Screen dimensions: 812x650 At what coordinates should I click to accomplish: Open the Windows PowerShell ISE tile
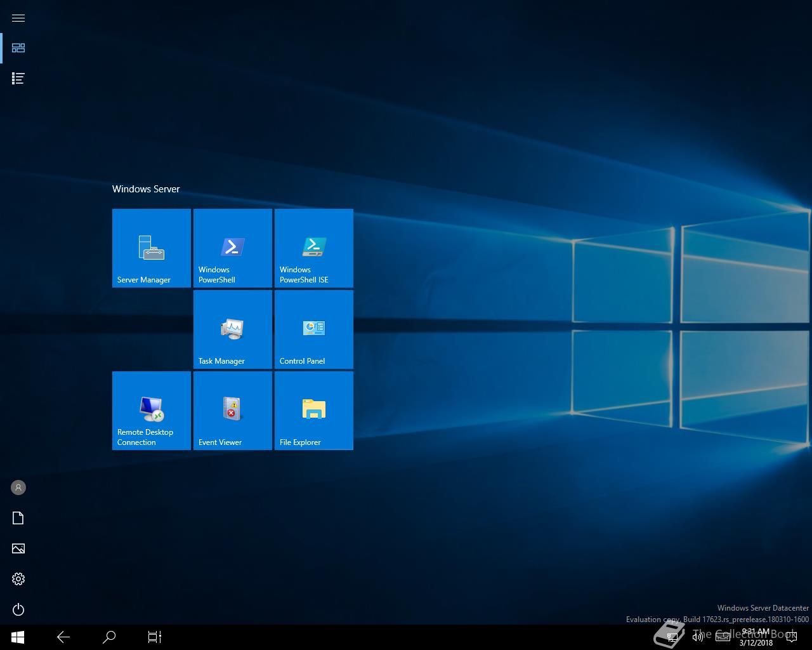tap(313, 248)
